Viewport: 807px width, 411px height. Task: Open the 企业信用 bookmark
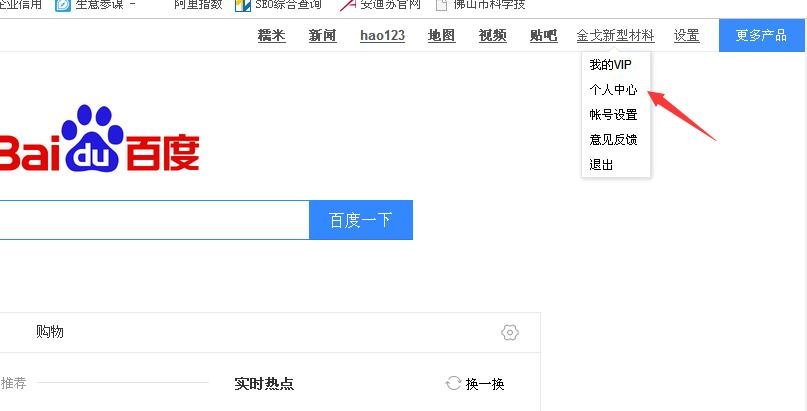21,5
